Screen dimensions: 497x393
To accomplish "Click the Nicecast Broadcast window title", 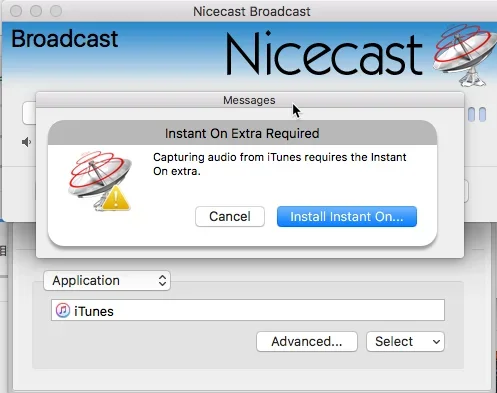I will [x=252, y=12].
